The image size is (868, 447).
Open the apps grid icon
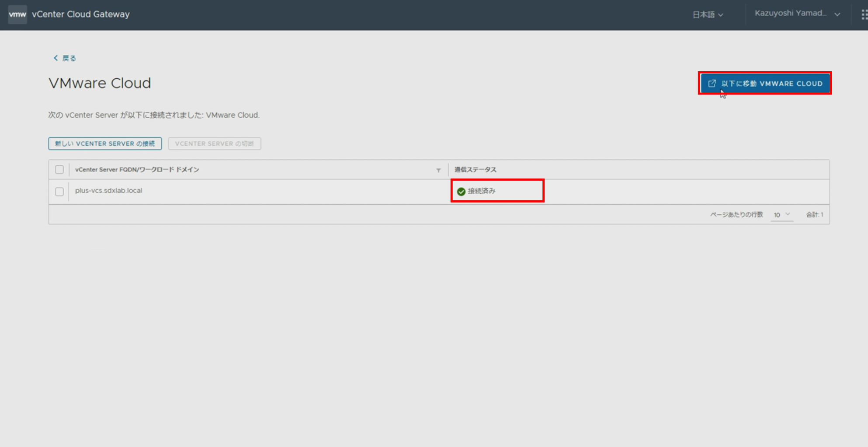864,14
